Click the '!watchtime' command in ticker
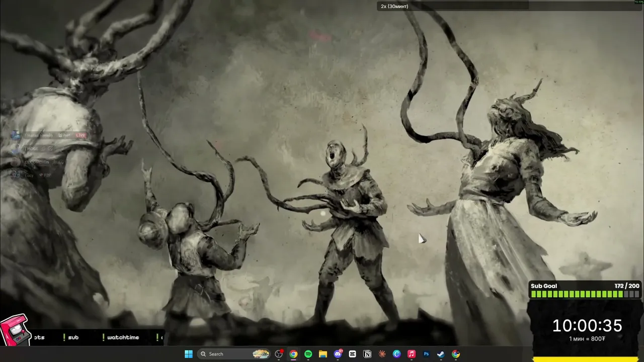644x362 pixels. click(x=121, y=337)
